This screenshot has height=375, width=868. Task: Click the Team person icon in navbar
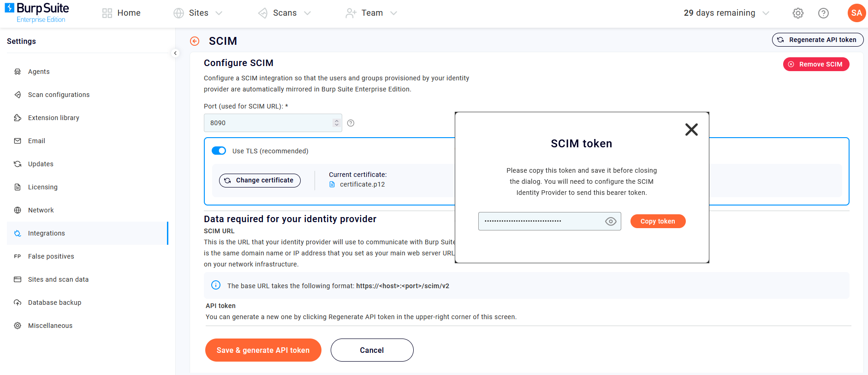(x=351, y=13)
